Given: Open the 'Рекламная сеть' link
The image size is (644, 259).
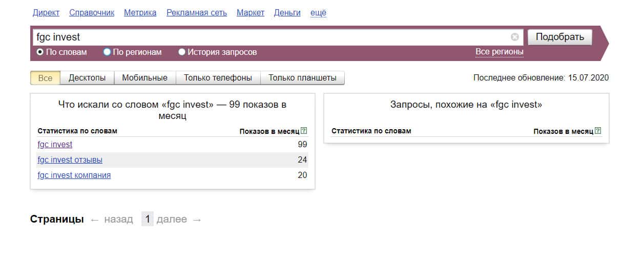Looking at the screenshot, I should click(x=197, y=13).
